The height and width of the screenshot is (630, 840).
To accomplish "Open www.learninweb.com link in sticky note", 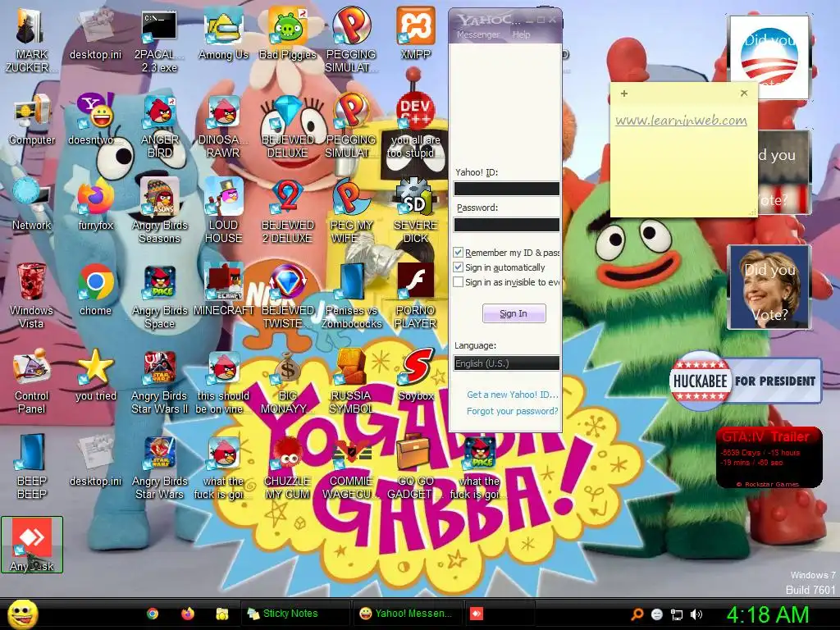I will pos(681,121).
